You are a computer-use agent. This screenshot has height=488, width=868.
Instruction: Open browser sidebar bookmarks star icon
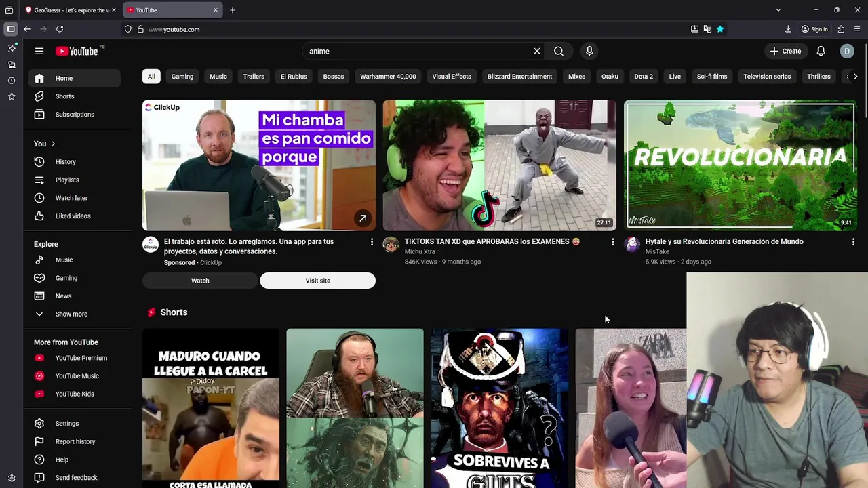point(12,97)
